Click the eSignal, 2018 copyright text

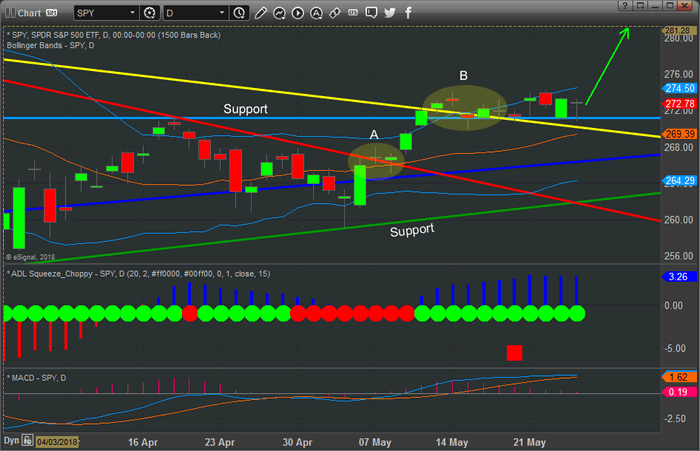click(x=30, y=257)
